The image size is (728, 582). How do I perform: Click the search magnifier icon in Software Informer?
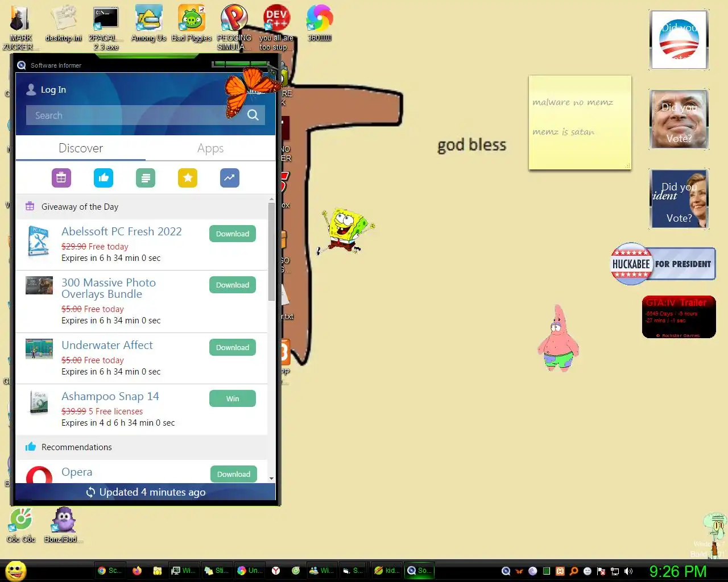point(253,115)
